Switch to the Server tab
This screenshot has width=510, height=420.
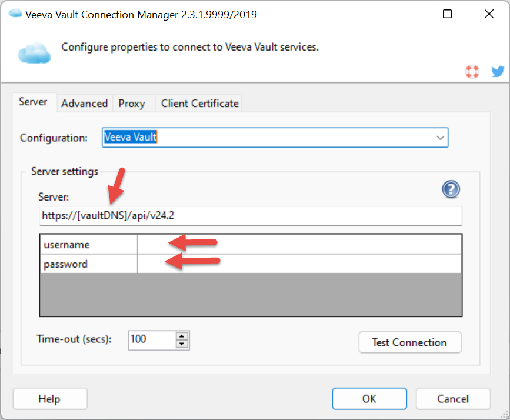click(33, 102)
